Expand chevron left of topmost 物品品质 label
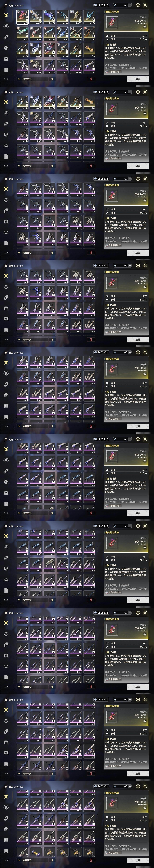The image size is (154, 868). point(19,79)
